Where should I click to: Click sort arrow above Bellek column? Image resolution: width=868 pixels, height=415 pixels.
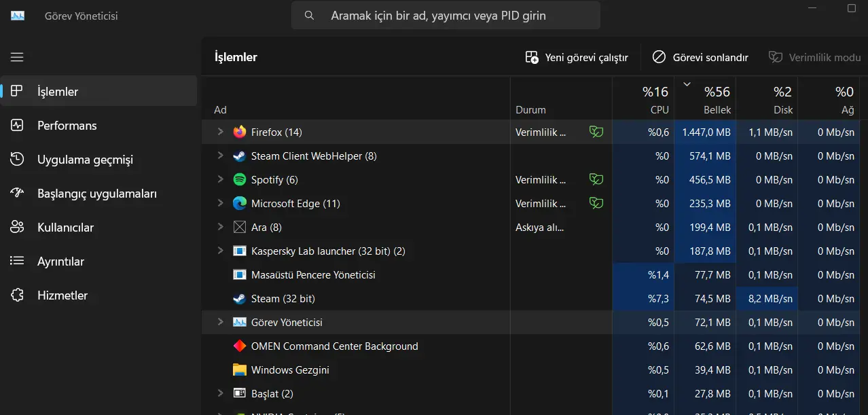(x=687, y=84)
